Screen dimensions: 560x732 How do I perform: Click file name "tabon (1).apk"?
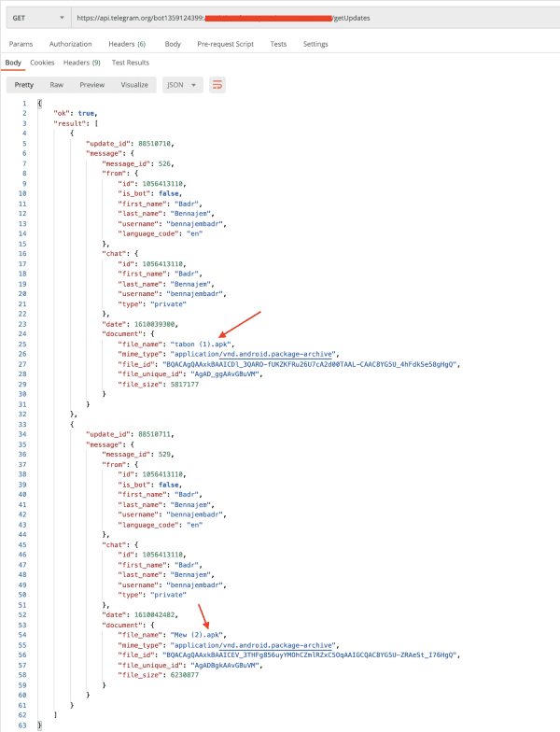(x=202, y=344)
